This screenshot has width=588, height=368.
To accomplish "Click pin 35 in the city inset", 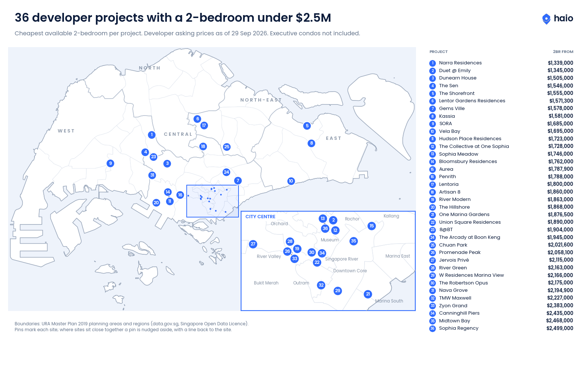I will point(354,241).
